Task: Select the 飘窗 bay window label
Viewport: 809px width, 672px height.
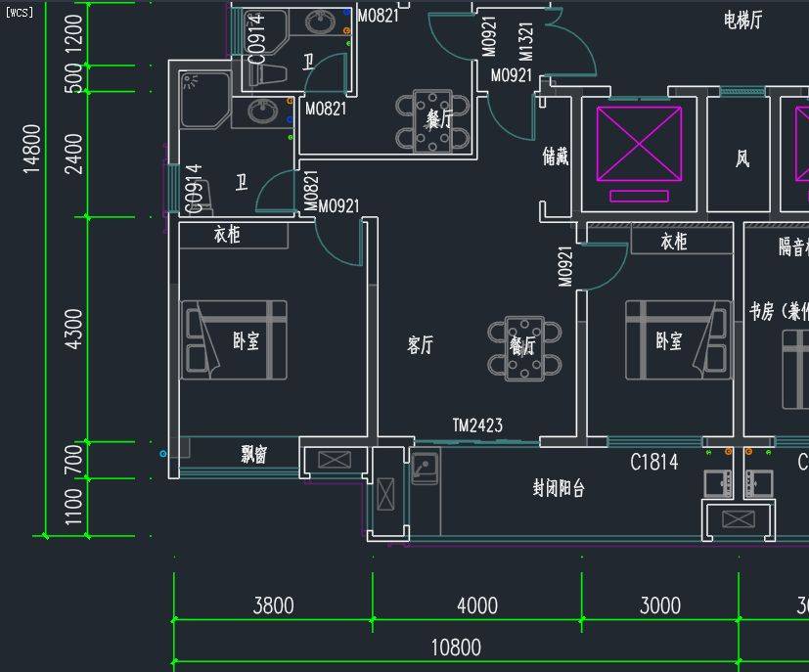Action: (253, 454)
